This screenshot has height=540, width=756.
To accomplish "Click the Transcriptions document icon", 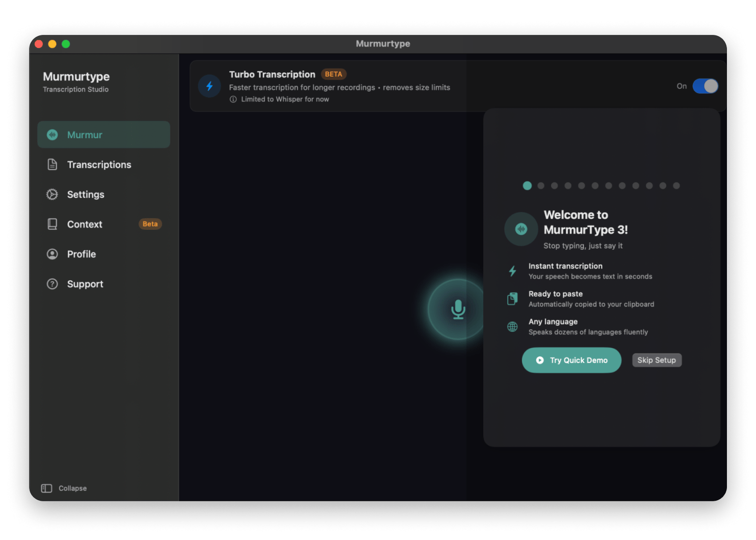I will [52, 165].
